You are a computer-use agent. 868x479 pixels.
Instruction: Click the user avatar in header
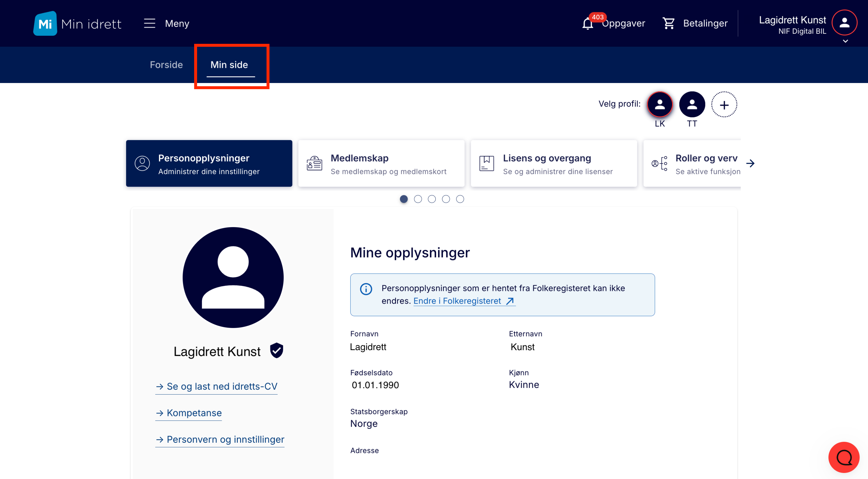[x=844, y=23]
